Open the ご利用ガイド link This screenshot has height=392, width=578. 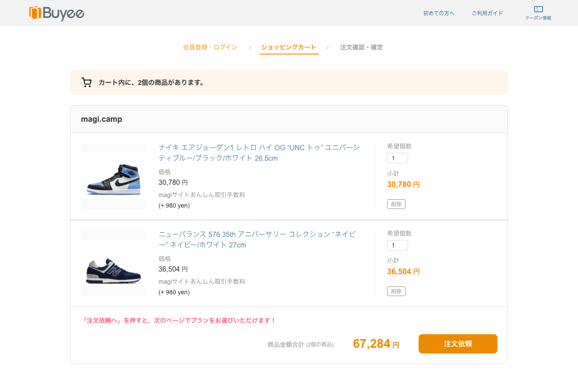pyautogui.click(x=487, y=13)
